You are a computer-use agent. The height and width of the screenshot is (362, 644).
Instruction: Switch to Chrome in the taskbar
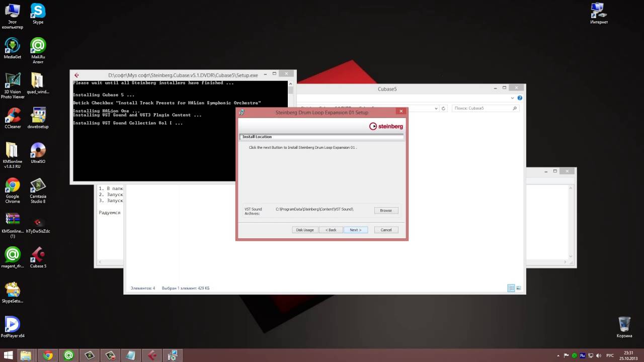click(48, 355)
